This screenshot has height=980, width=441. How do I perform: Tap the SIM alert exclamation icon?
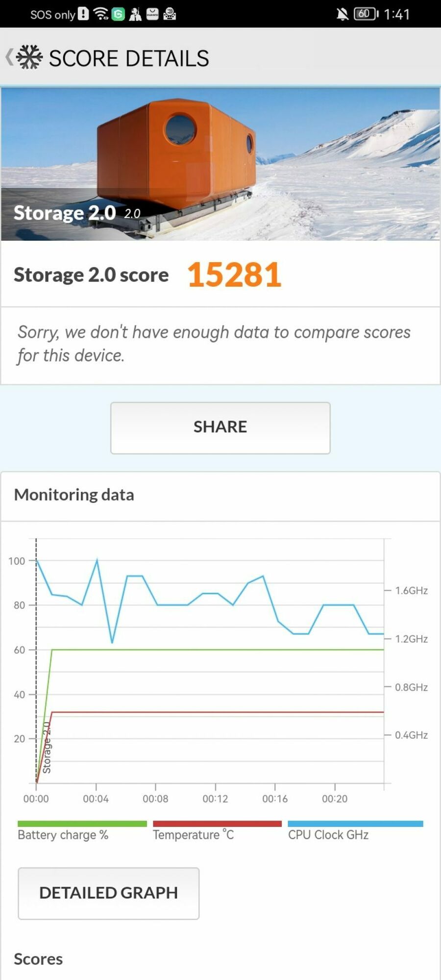[x=84, y=14]
